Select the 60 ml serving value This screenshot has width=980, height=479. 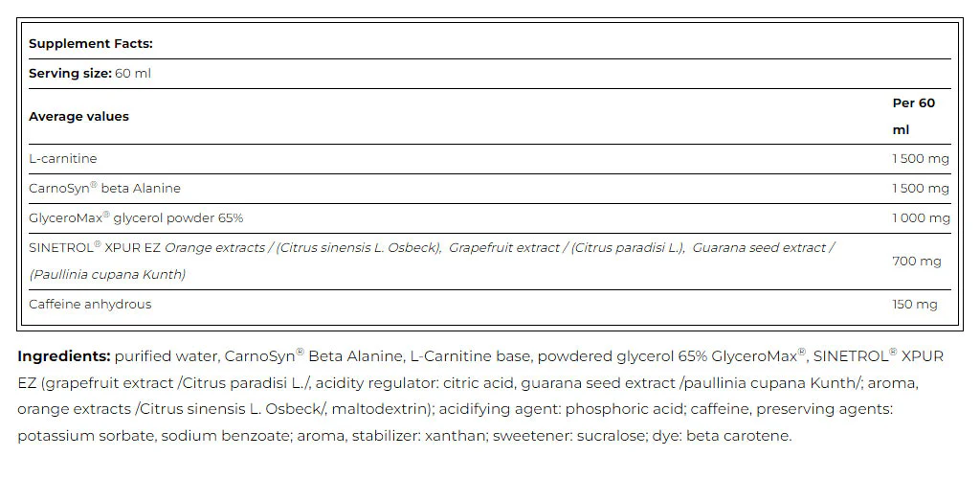[133, 73]
